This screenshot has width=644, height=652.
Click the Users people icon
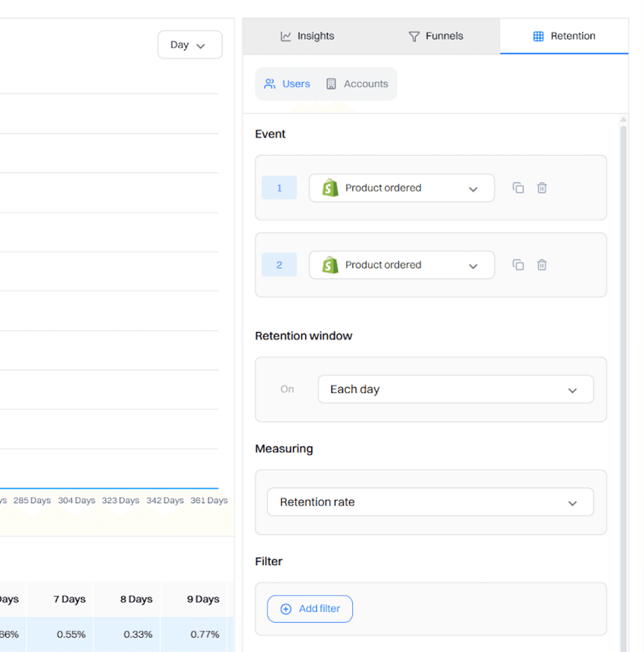269,84
